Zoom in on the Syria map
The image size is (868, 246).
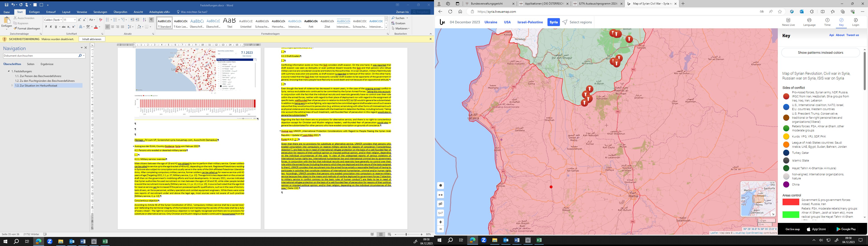(x=440, y=222)
